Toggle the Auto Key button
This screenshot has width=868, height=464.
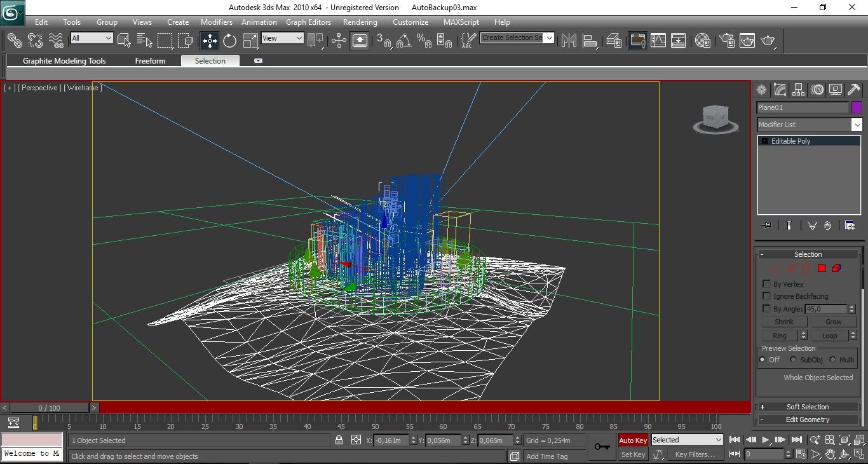tap(633, 440)
